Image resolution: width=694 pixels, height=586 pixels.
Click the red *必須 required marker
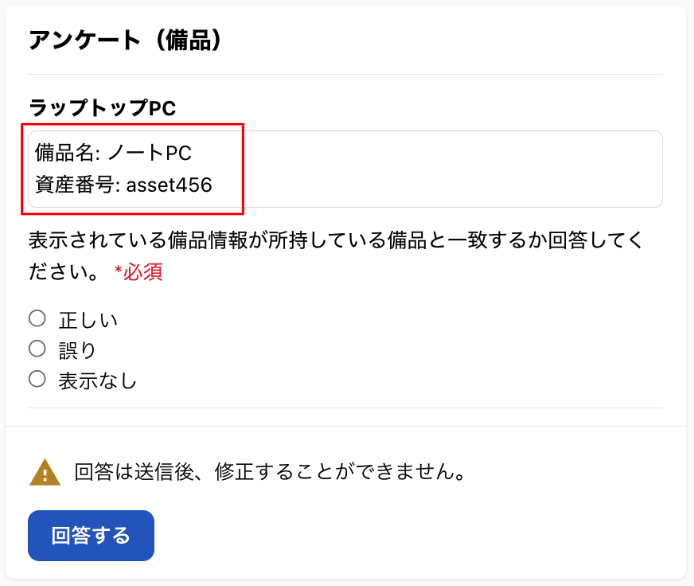click(x=139, y=271)
